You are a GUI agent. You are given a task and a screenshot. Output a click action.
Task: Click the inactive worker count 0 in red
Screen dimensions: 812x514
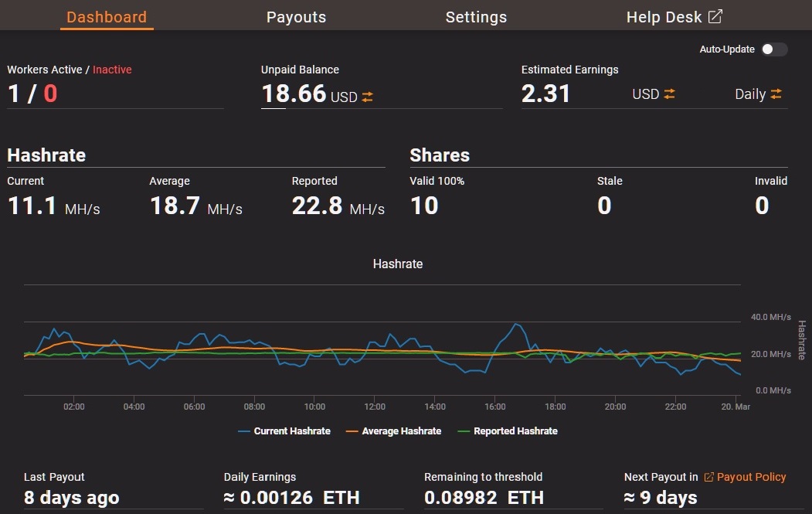(50, 94)
